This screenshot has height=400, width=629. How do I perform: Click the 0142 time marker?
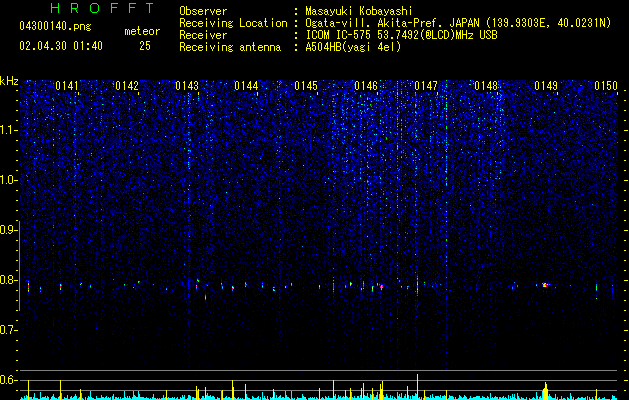click(x=127, y=86)
